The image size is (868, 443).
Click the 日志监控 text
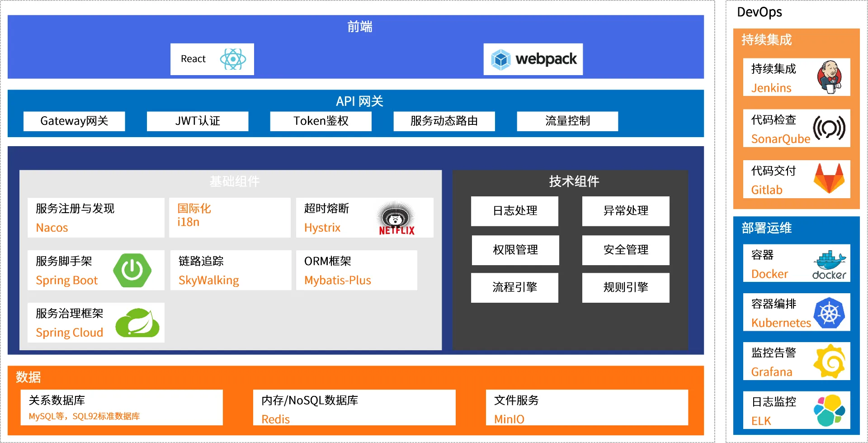pos(774,402)
